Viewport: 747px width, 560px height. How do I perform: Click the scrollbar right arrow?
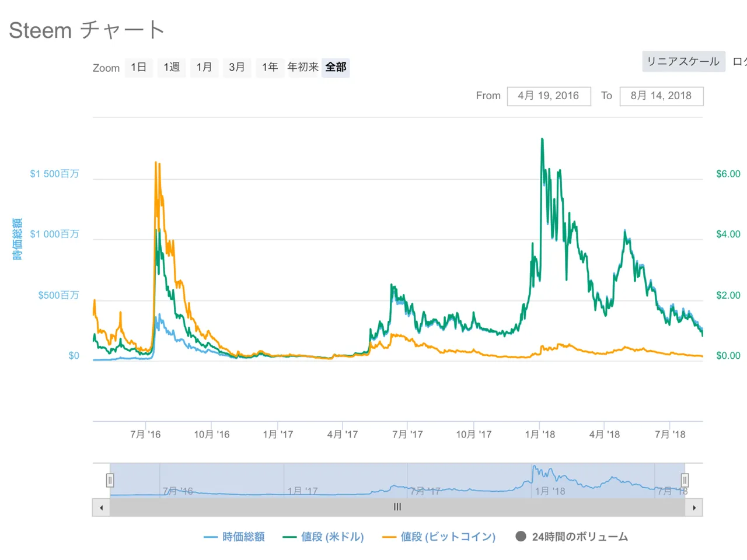(694, 508)
